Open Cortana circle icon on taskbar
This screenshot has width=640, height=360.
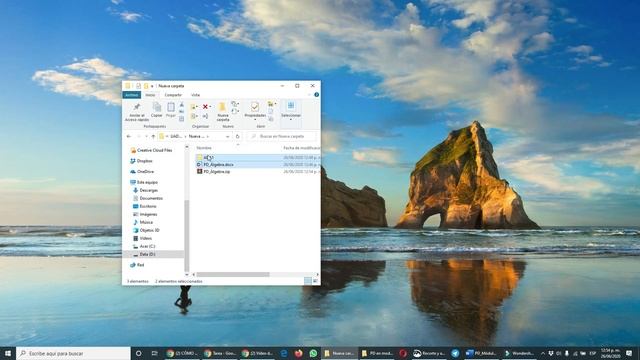point(139,353)
